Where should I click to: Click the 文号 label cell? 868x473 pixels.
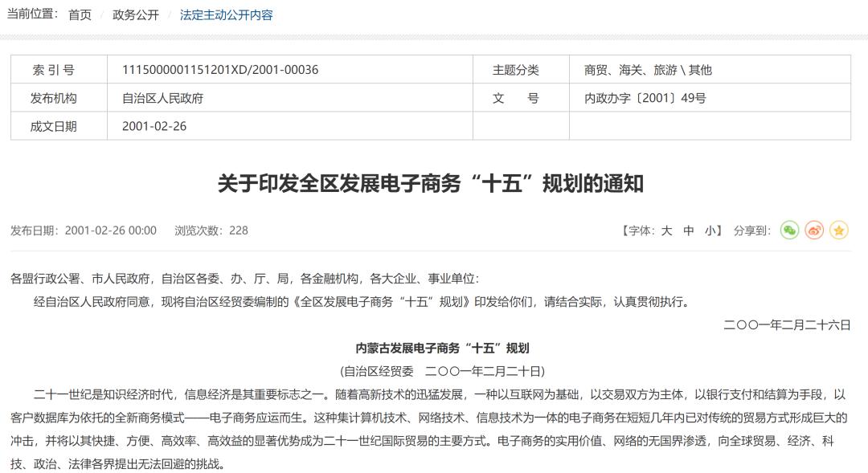(x=521, y=98)
